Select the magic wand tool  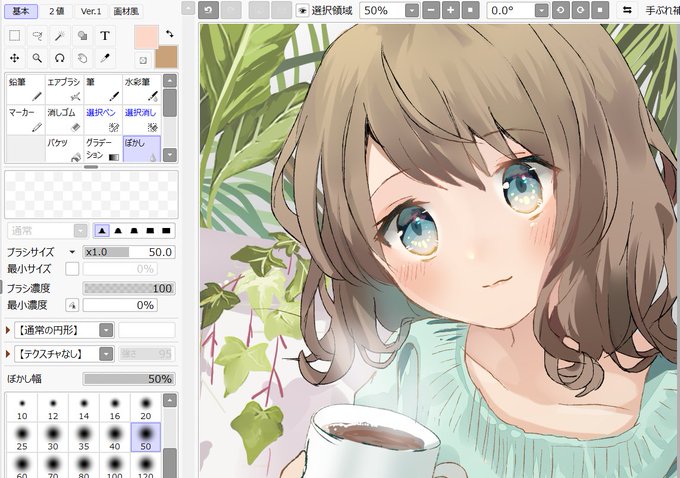[59, 36]
